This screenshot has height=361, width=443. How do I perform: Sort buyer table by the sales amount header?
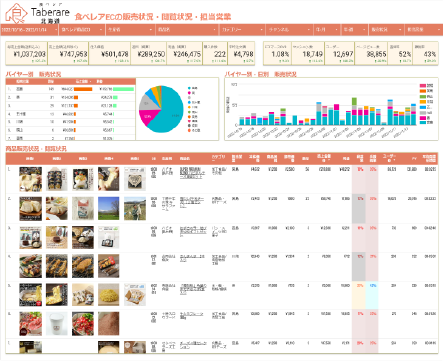pyautogui.click(x=82, y=81)
